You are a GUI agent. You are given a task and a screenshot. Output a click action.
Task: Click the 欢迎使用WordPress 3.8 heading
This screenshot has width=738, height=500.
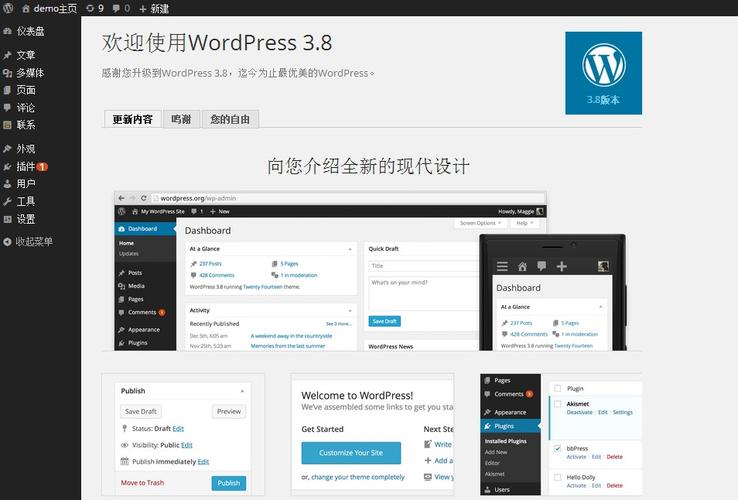(217, 43)
